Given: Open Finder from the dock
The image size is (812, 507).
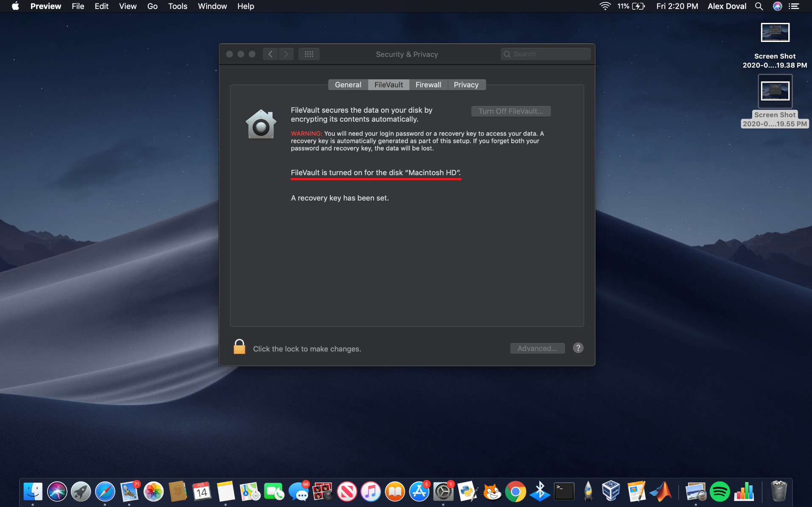Looking at the screenshot, I should pos(33,492).
